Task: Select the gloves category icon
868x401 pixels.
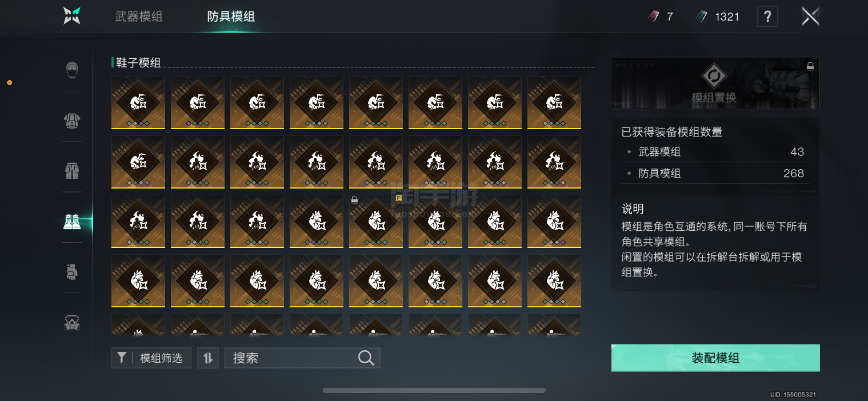Action: click(x=72, y=272)
